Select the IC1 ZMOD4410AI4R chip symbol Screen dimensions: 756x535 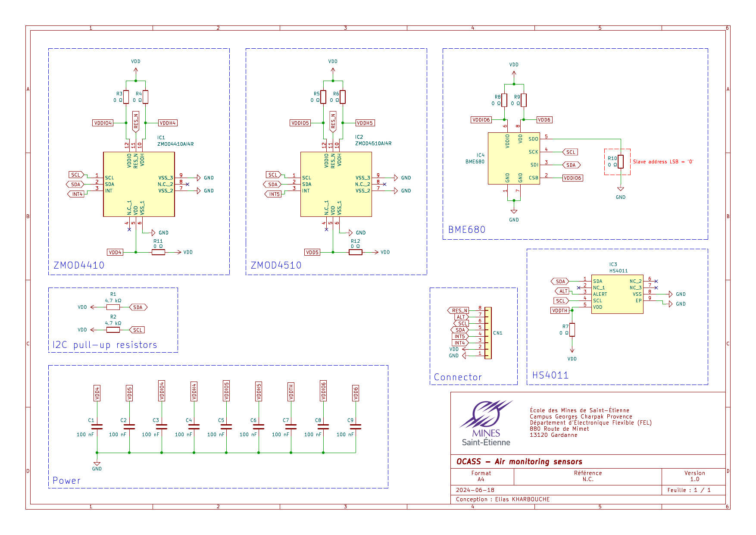(139, 184)
